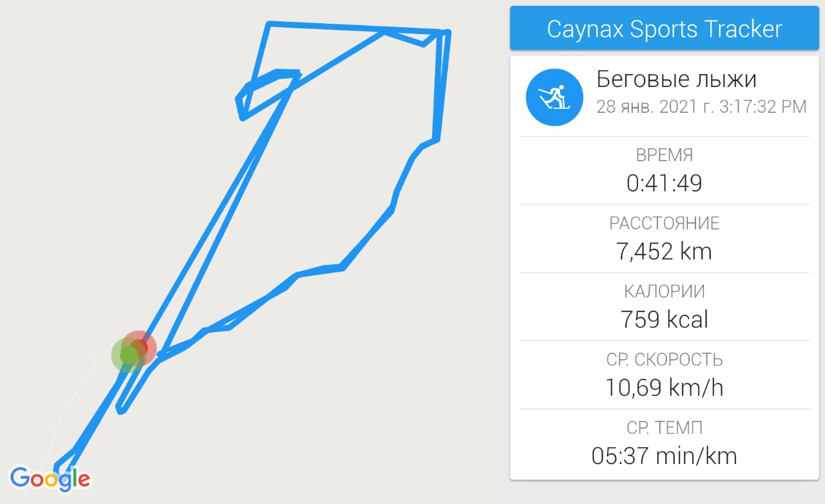Viewport: 825px width, 504px height.
Task: Click the ВРЕМЯ label
Action: 664,155
